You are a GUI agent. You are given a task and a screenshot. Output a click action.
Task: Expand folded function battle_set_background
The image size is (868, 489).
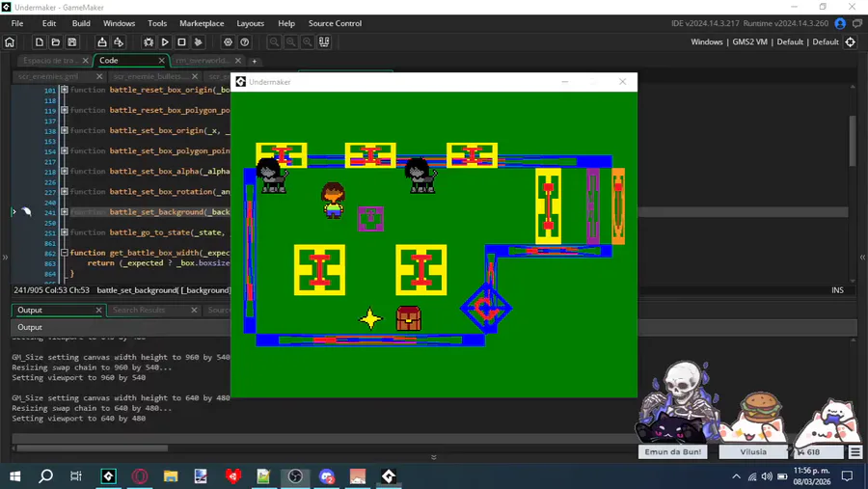point(65,212)
